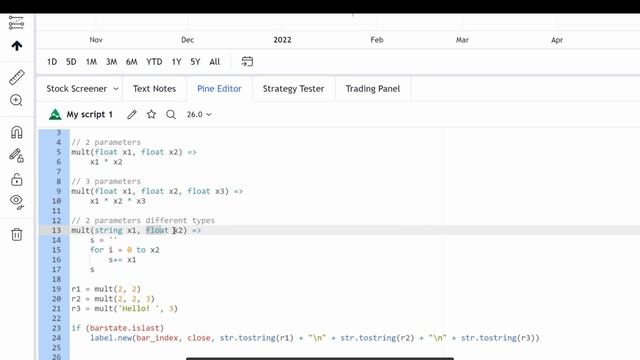This screenshot has height=360, width=640.
Task: Click the line 'r2 = mult(2, 2, 3)'
Action: pos(113,299)
